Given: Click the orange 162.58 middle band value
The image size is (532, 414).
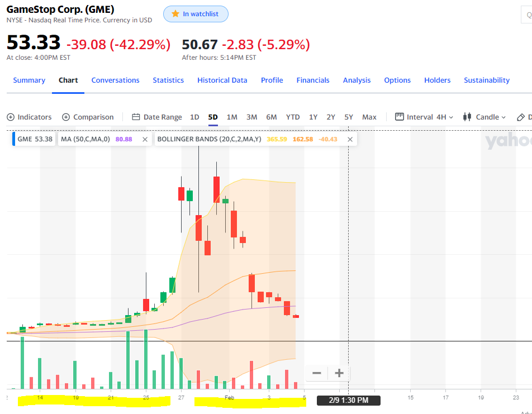Looking at the screenshot, I should [303, 139].
